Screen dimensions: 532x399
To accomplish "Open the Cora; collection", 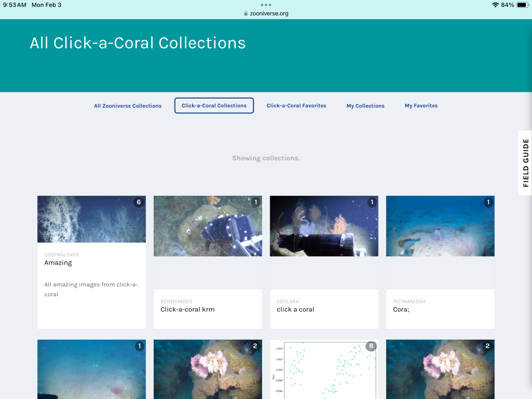I will coord(401,310).
